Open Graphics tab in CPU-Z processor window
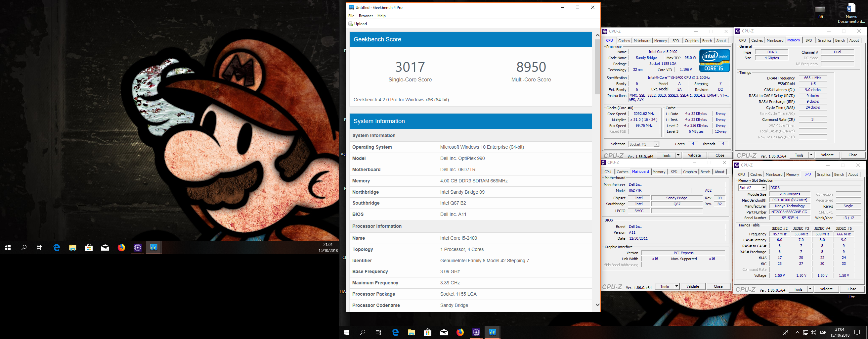868x339 pixels. pyautogui.click(x=691, y=41)
